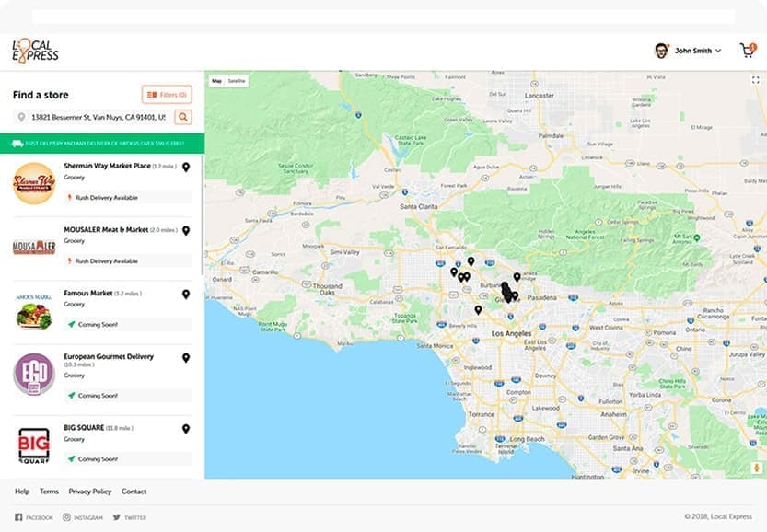Open the Contact footer link
The height and width of the screenshot is (532, 767).
134,492
